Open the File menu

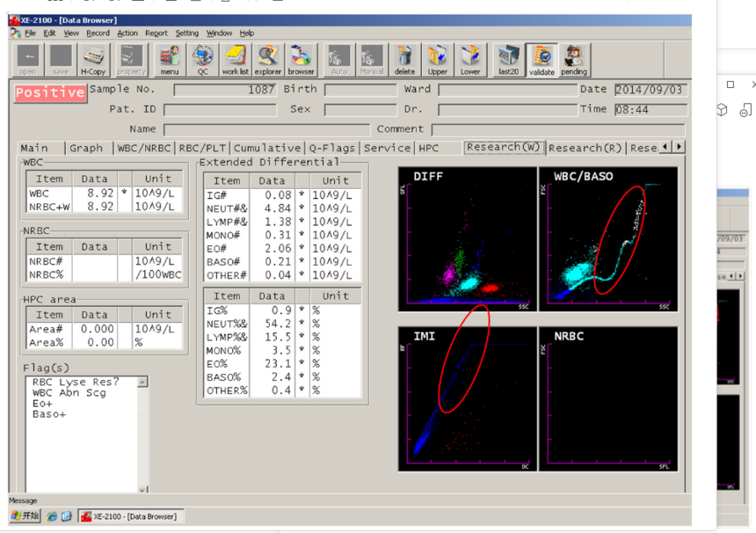31,33
